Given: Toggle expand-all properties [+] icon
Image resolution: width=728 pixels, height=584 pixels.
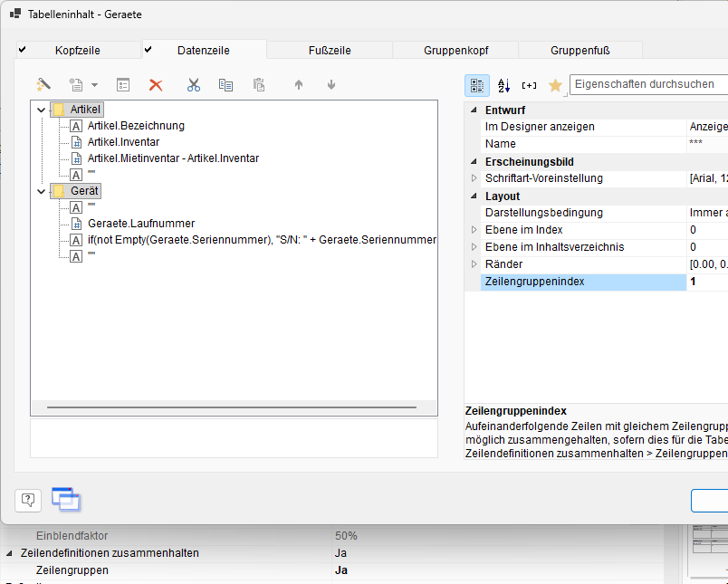Looking at the screenshot, I should click(x=530, y=85).
